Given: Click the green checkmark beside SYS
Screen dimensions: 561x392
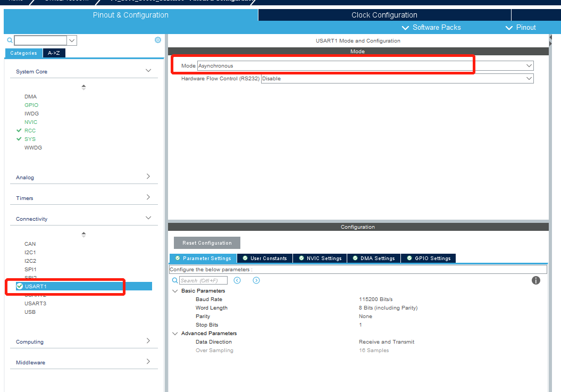Looking at the screenshot, I should 19,139.
